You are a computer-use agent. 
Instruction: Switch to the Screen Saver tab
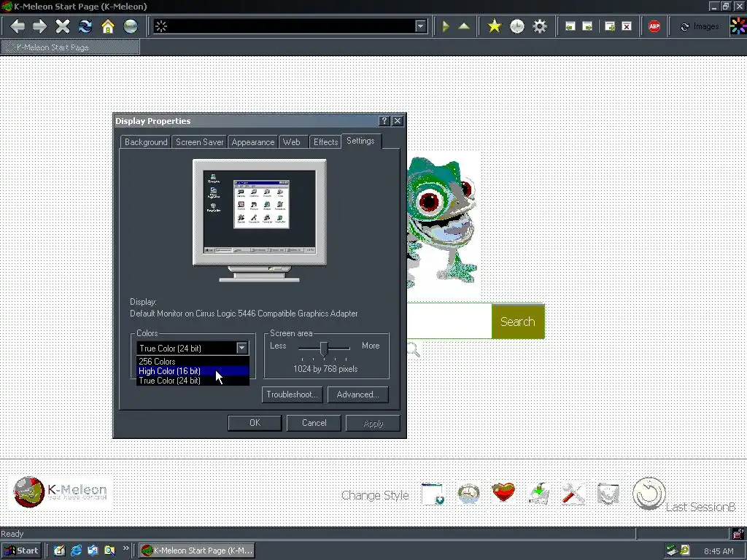tap(200, 142)
